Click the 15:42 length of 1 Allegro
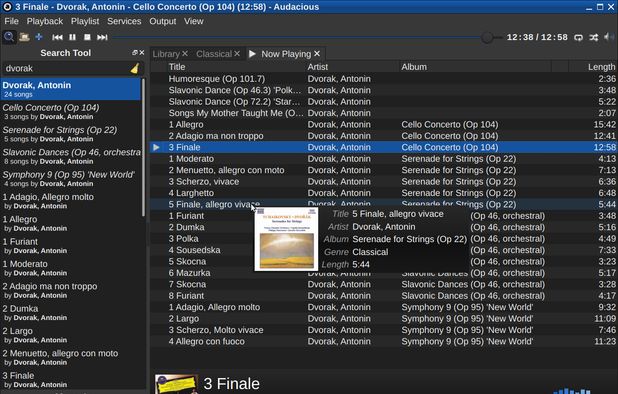Image resolution: width=618 pixels, height=394 pixels. click(x=605, y=125)
